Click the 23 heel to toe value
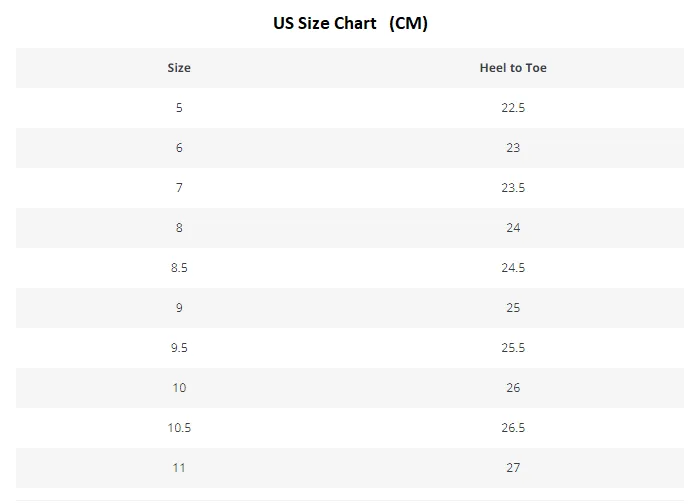 pos(513,148)
